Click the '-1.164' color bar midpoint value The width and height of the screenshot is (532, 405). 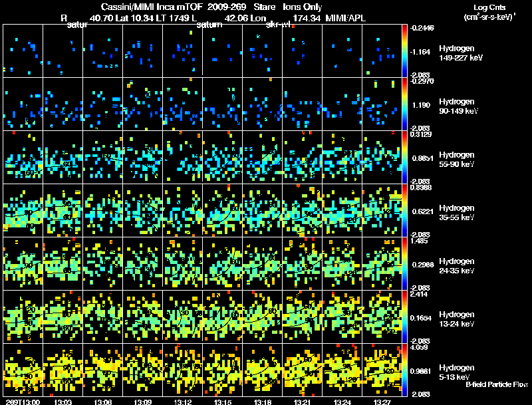click(x=420, y=52)
